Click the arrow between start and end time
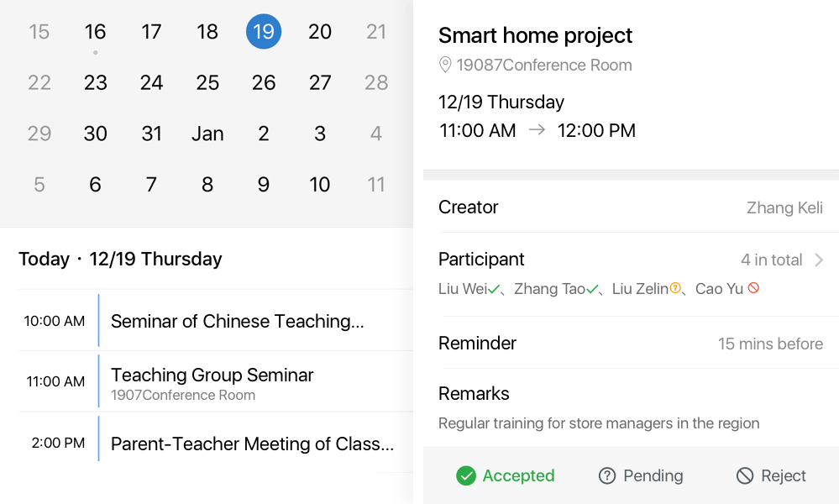Viewport: 839px width, 504px height. point(537,130)
